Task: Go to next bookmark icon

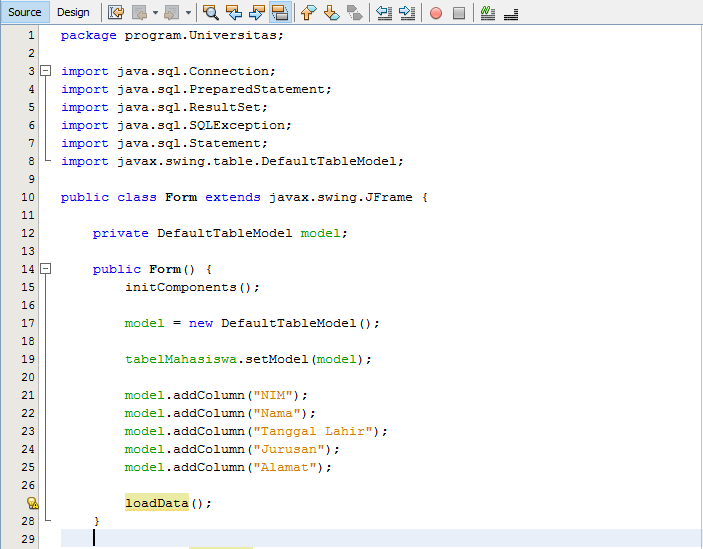Action: click(x=332, y=13)
